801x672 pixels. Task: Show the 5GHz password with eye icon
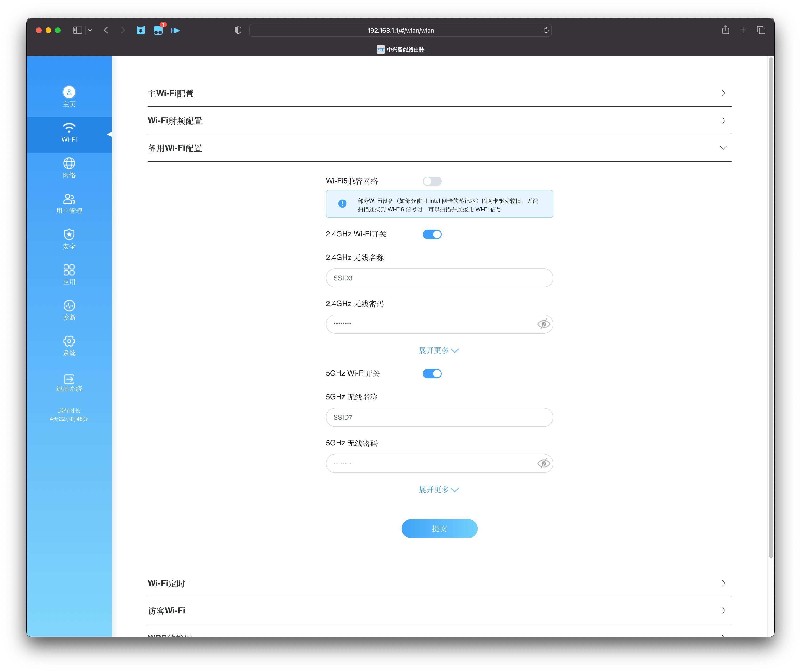pos(544,463)
